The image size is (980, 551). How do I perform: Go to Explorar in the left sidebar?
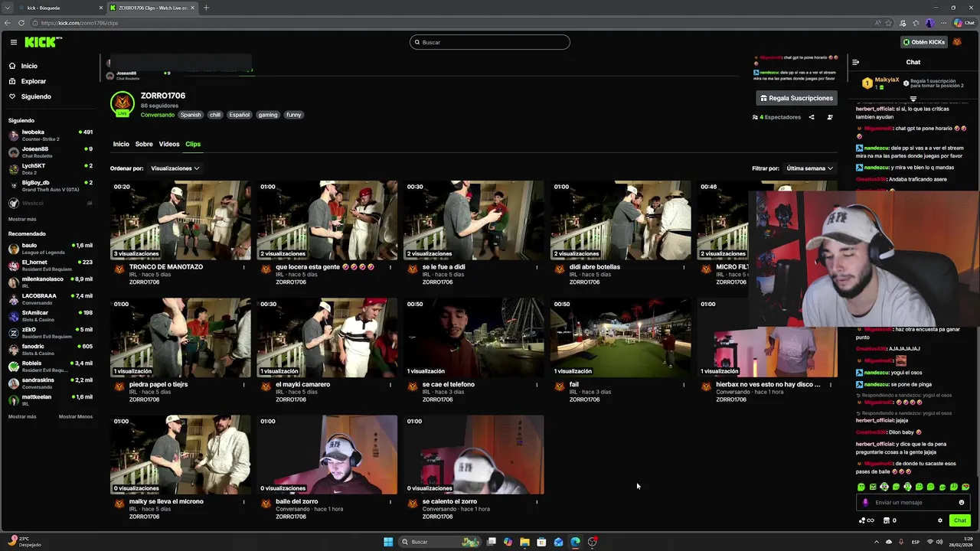click(34, 81)
